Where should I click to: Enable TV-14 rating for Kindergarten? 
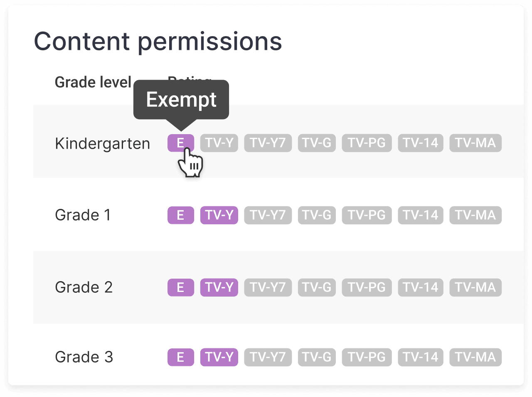(420, 143)
